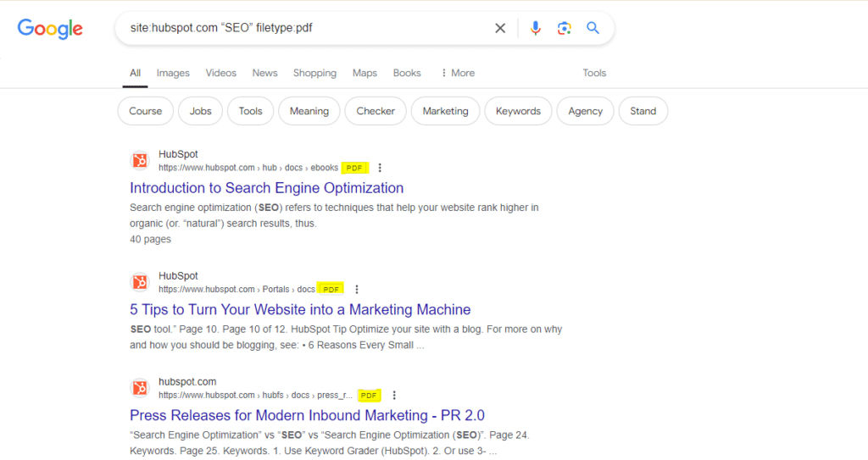Click the Google logo
Viewport: 868px width, 460px height.
point(50,28)
